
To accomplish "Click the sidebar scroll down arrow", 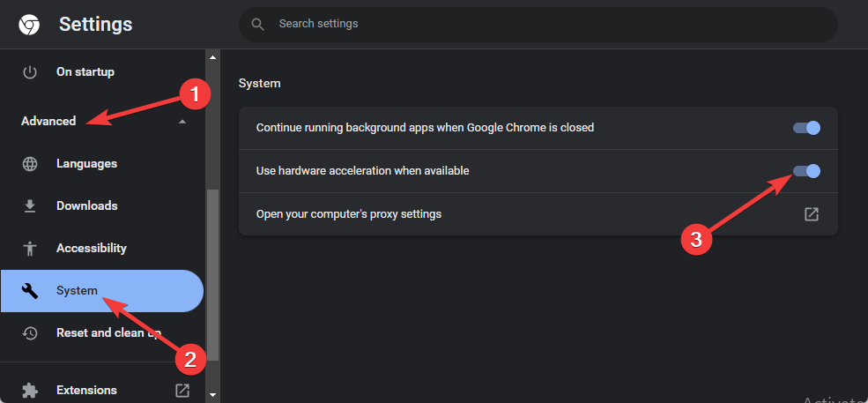I will 211,393.
